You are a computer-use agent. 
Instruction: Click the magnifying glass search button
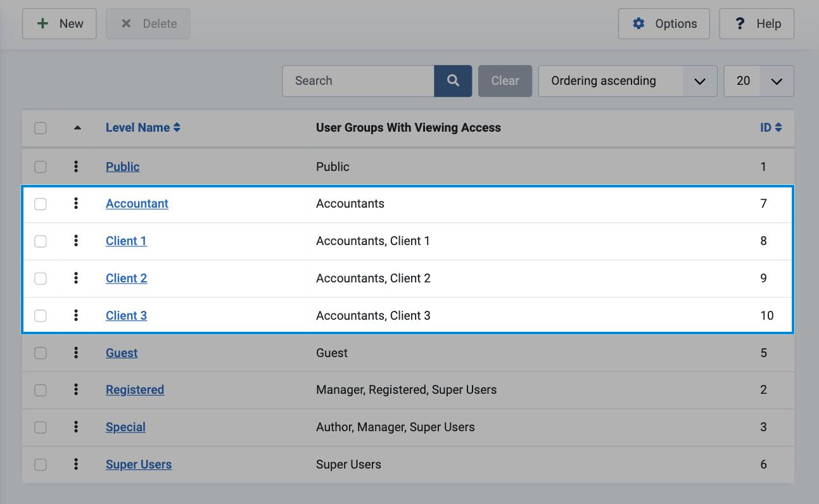(x=453, y=81)
